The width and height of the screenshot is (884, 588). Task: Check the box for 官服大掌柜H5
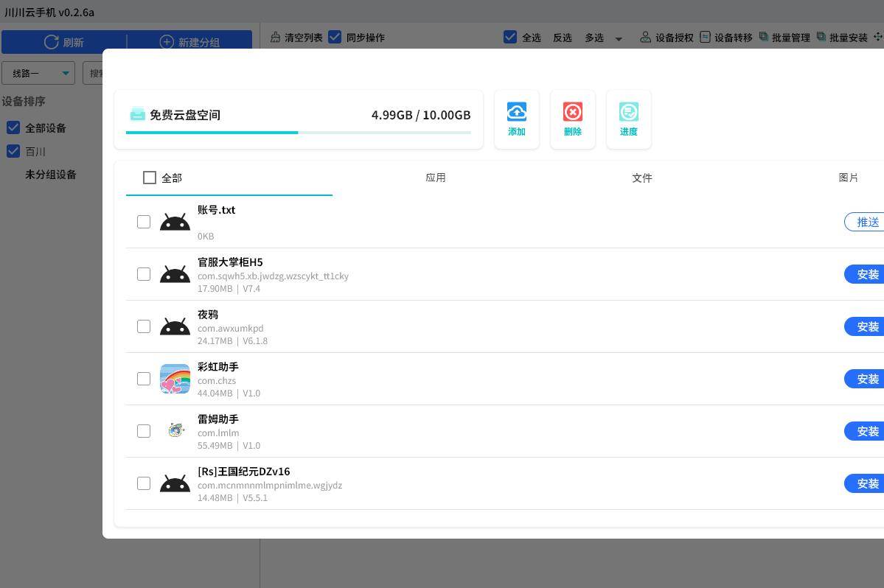pyautogui.click(x=144, y=274)
